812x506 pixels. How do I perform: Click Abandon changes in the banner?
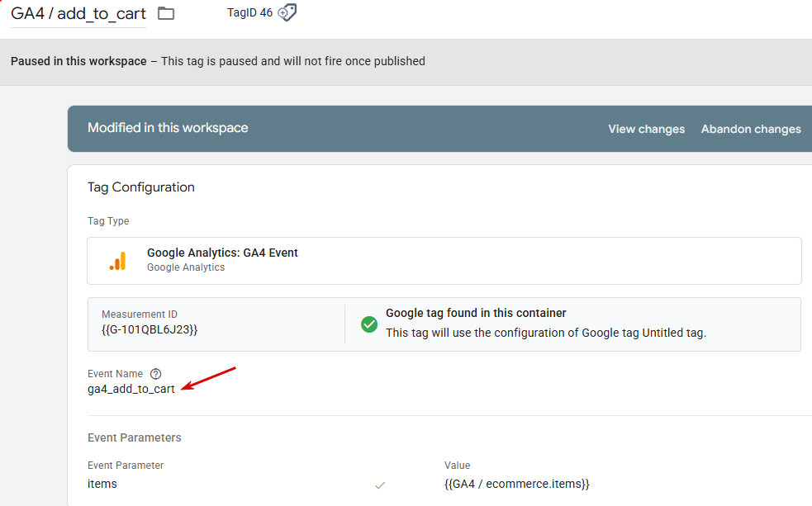tap(750, 129)
